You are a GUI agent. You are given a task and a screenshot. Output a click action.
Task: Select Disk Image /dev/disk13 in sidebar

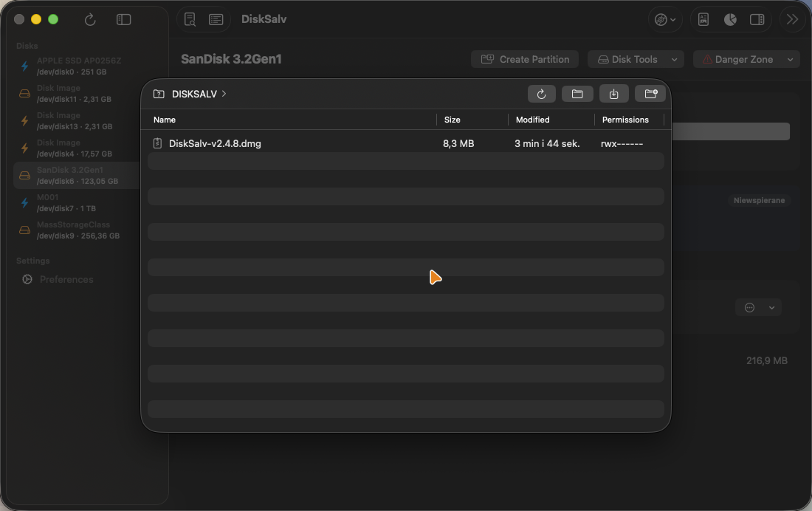tap(76, 121)
